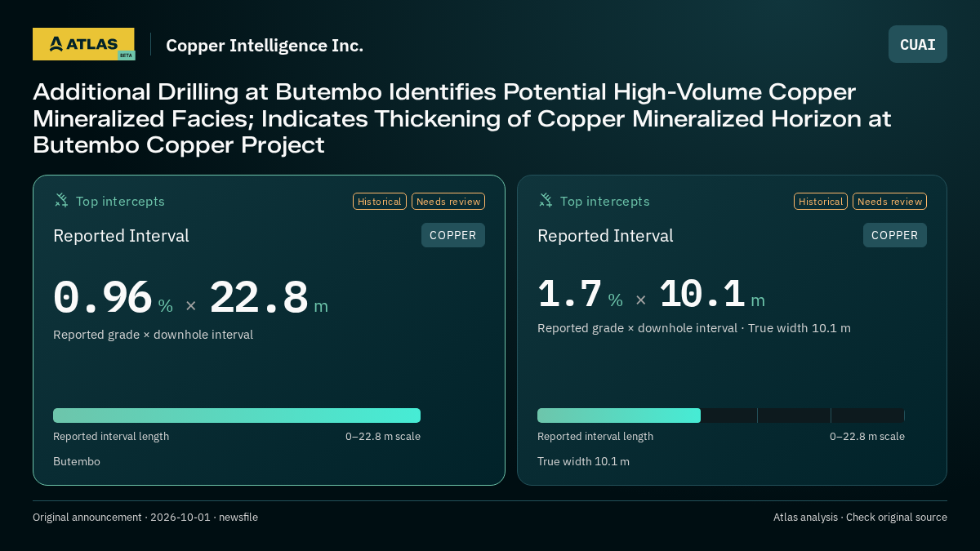This screenshot has width=980, height=551.
Task: Click the 0.96 grade value
Action: pyautogui.click(x=103, y=298)
